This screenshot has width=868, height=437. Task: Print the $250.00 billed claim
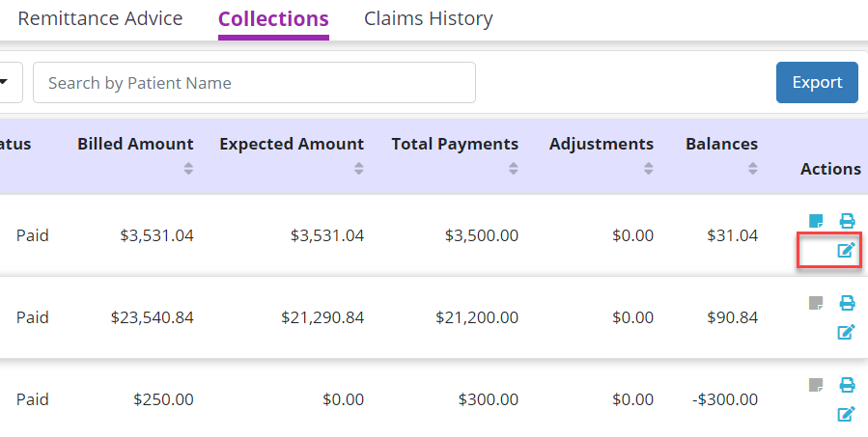click(847, 385)
